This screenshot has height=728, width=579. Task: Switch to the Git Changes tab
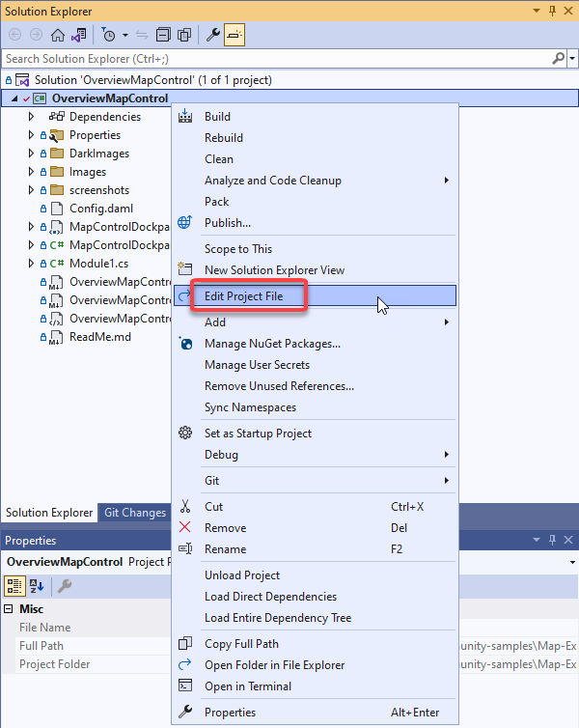pos(134,513)
